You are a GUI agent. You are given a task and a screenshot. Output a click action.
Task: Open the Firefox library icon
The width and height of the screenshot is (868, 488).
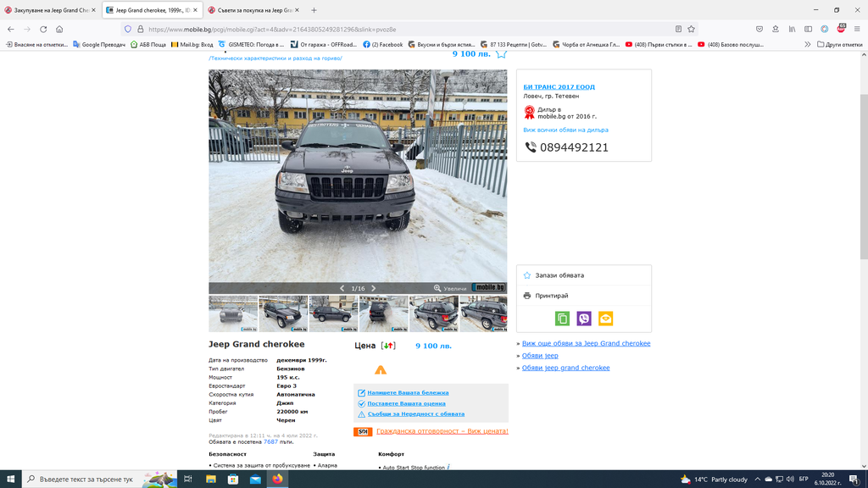coord(793,30)
